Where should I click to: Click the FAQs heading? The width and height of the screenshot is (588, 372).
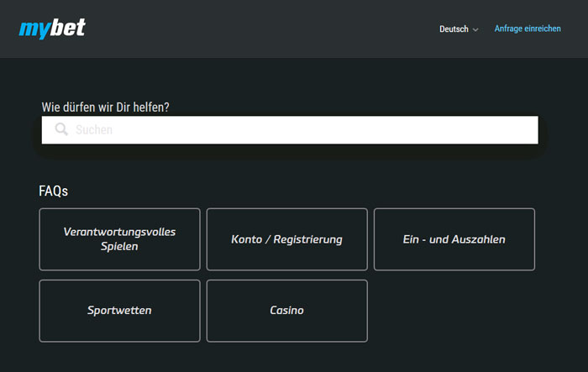click(x=53, y=191)
